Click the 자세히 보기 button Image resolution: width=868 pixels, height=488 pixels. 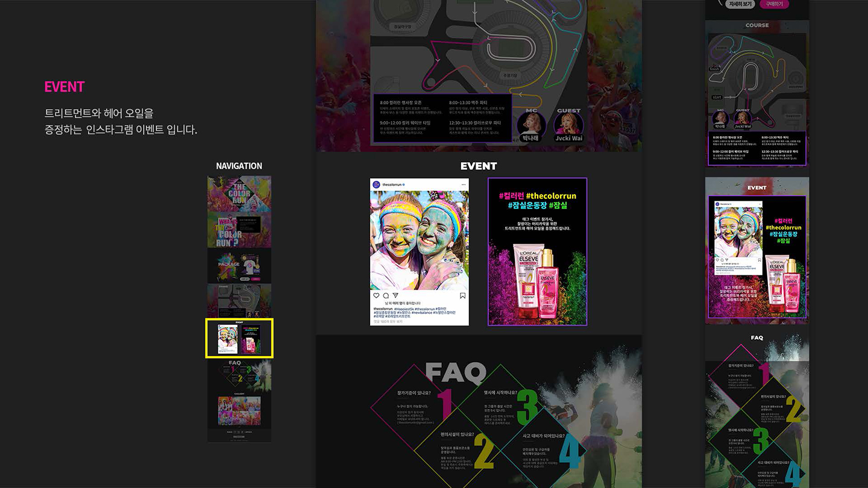(x=740, y=5)
